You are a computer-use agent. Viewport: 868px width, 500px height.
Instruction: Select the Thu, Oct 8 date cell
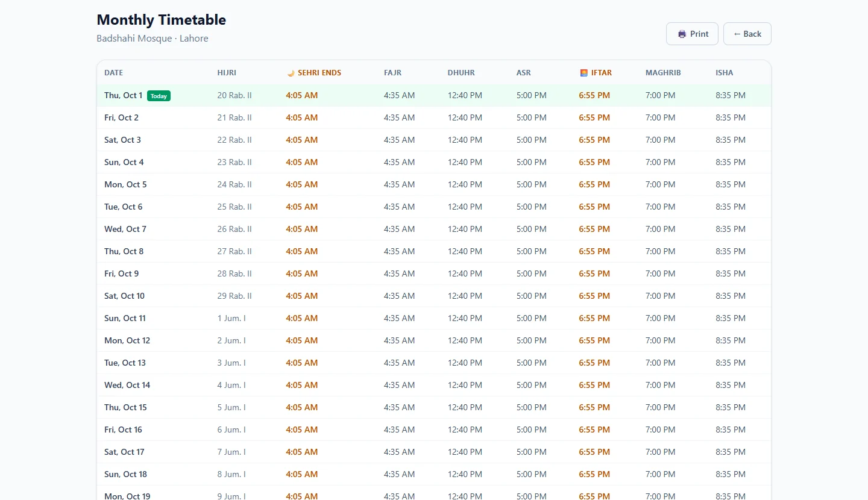(x=124, y=251)
